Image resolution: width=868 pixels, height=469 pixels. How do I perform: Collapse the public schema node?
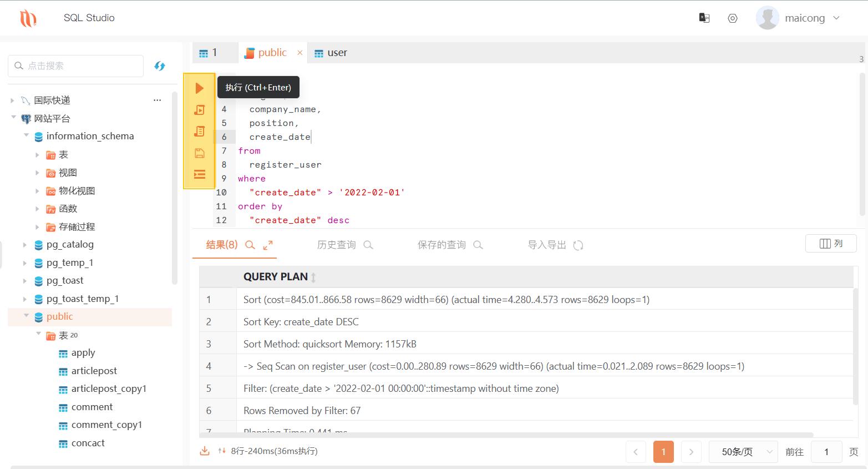(26, 316)
